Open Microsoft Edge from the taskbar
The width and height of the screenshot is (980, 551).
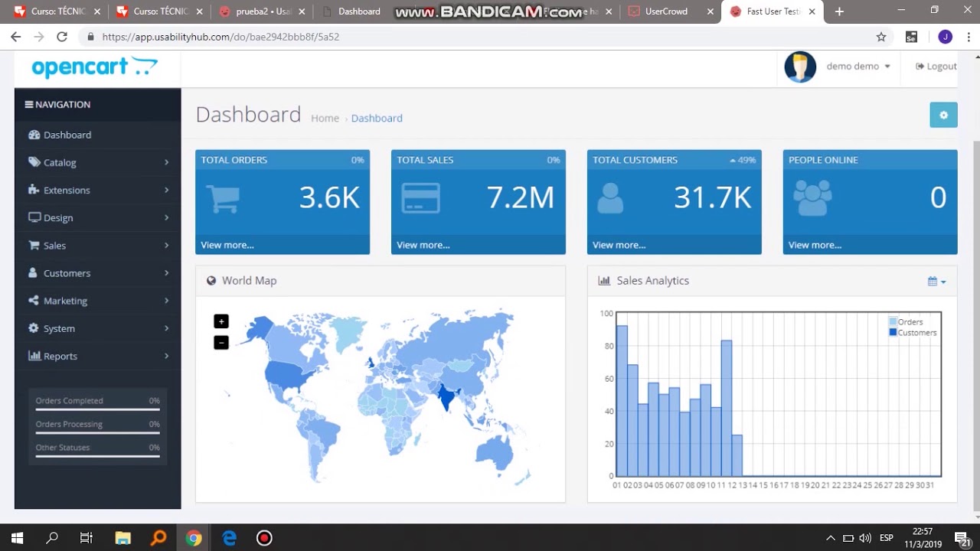click(229, 538)
